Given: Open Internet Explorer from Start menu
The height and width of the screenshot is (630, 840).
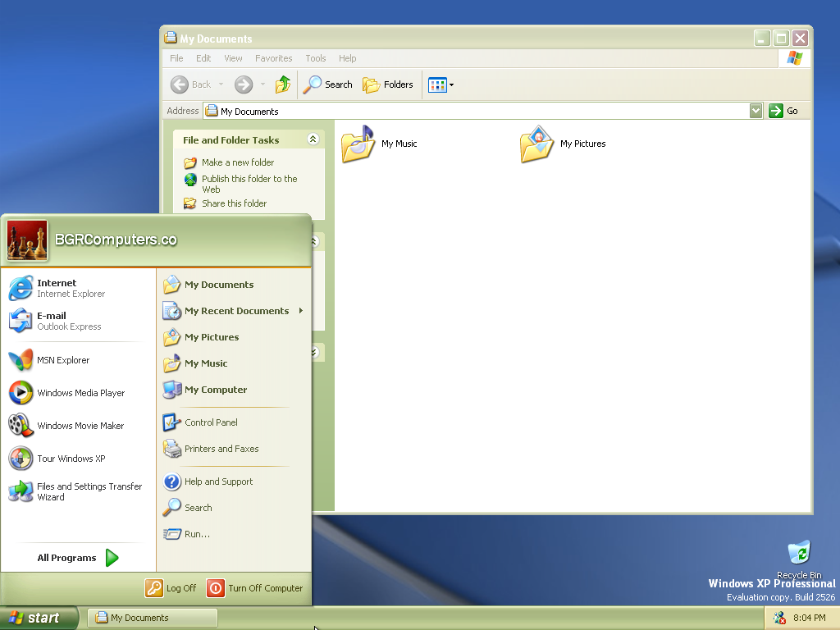Looking at the screenshot, I should 56,288.
